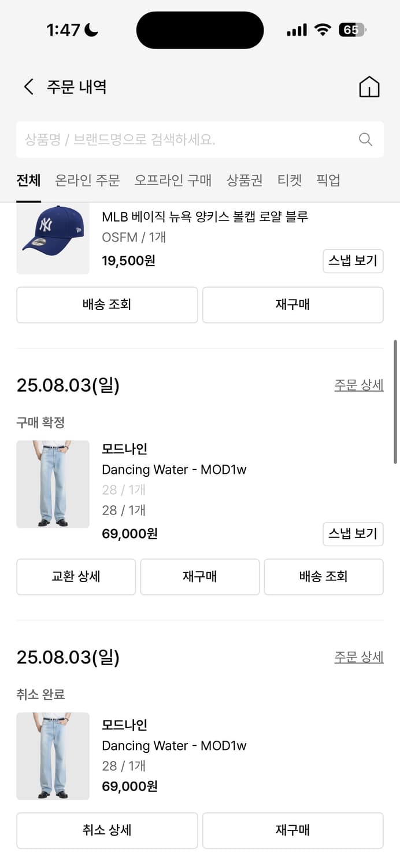Switch to the 오프라인 구매 tab

pyautogui.click(x=172, y=180)
